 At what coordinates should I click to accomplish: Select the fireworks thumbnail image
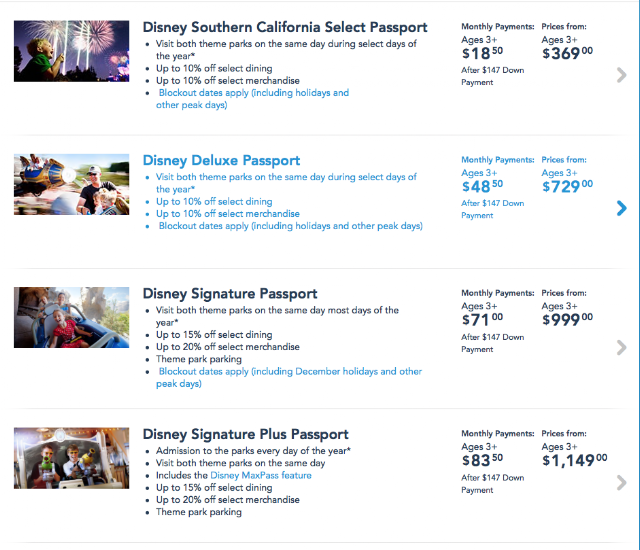71,51
